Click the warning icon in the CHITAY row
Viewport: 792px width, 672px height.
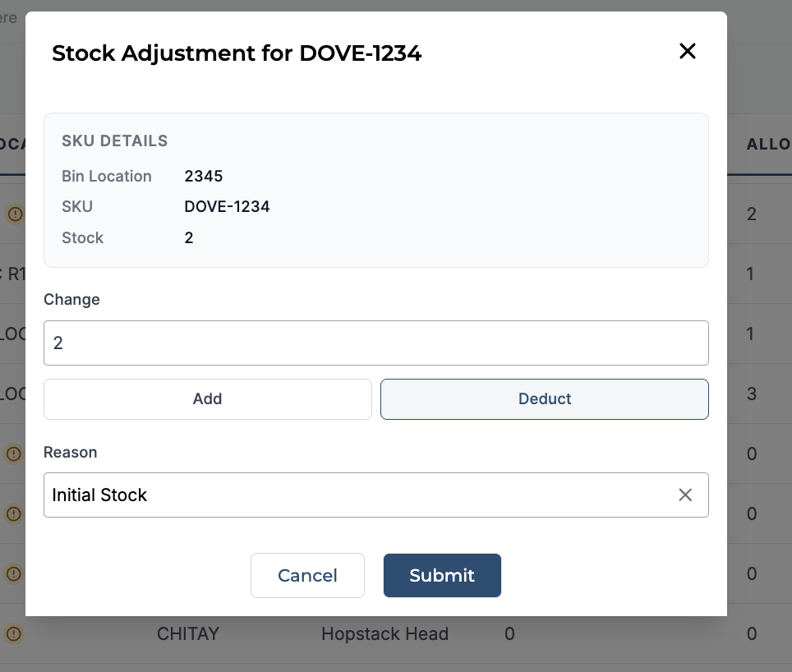tap(14, 633)
